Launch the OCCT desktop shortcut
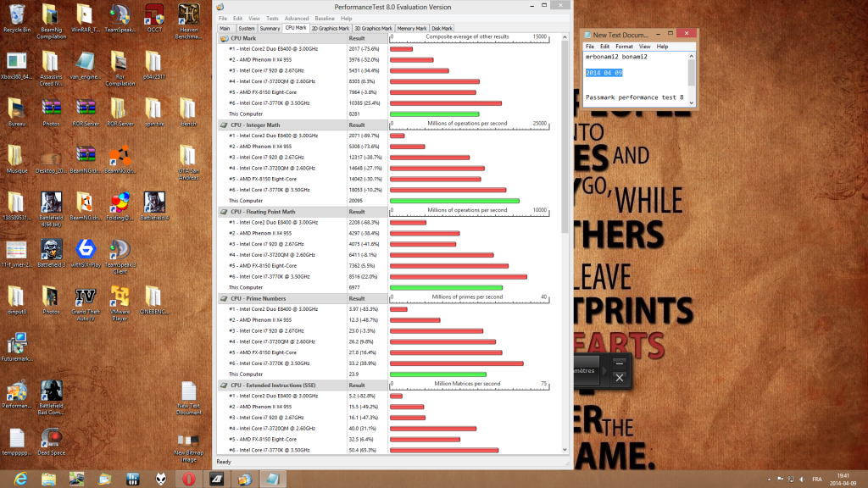The image size is (868, 488). 154,19
